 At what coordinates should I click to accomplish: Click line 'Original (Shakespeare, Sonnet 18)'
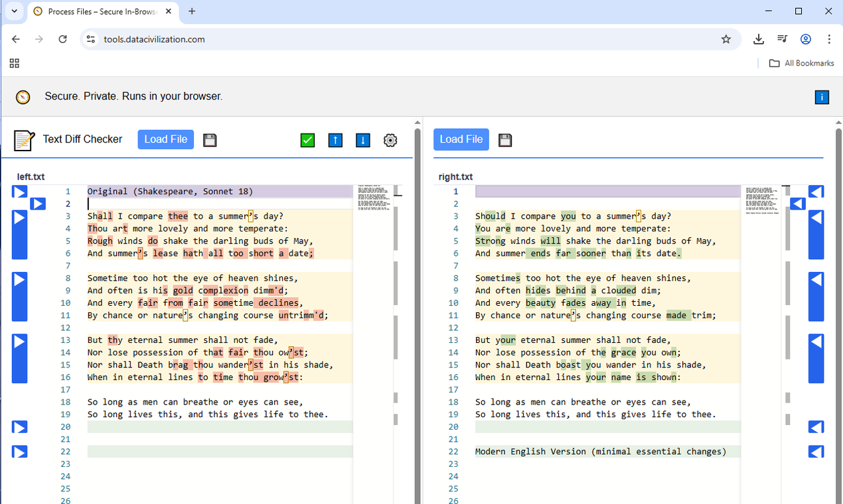point(170,192)
